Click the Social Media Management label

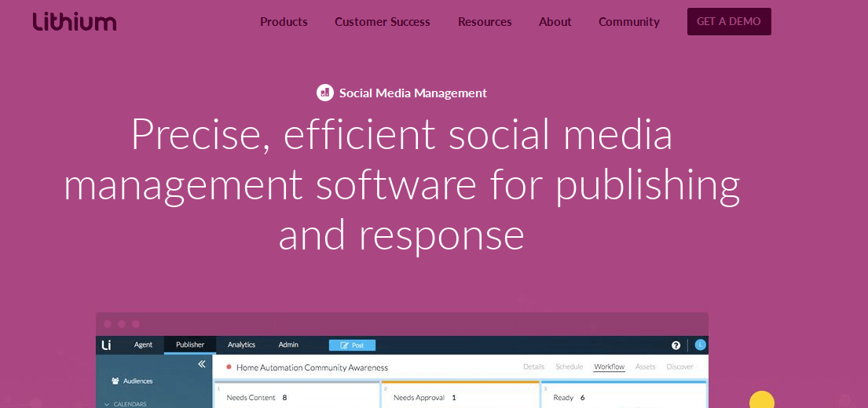click(413, 93)
